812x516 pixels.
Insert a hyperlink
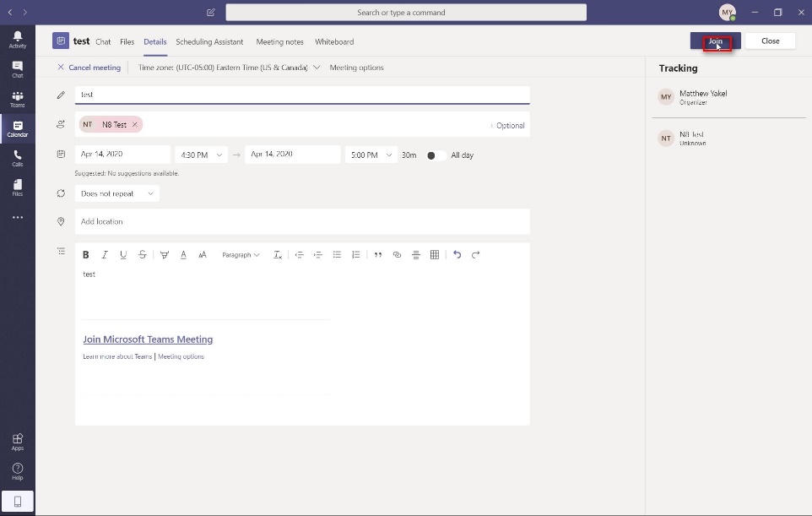pyautogui.click(x=398, y=254)
